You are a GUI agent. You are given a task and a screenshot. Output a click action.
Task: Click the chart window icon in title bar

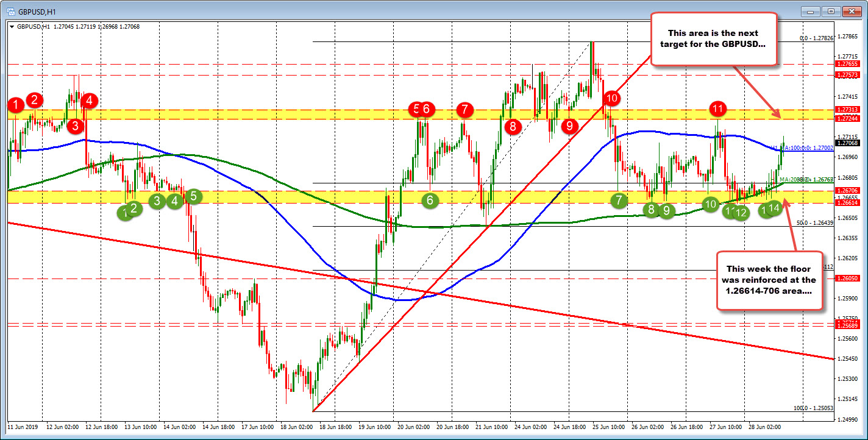coord(11,11)
